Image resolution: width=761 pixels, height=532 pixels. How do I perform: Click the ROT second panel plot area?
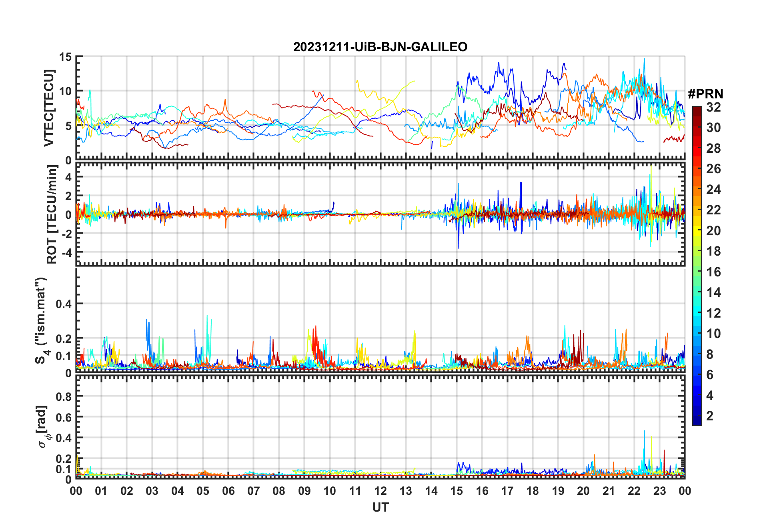pos(380,214)
